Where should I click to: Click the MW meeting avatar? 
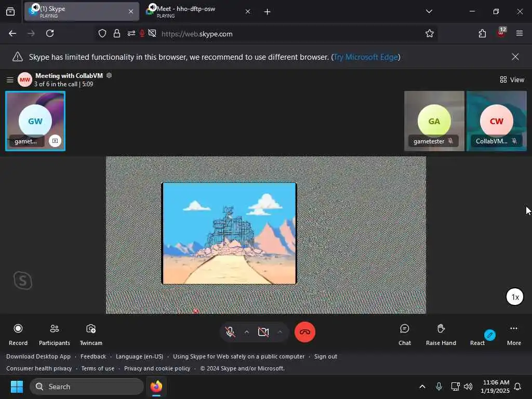25,79
